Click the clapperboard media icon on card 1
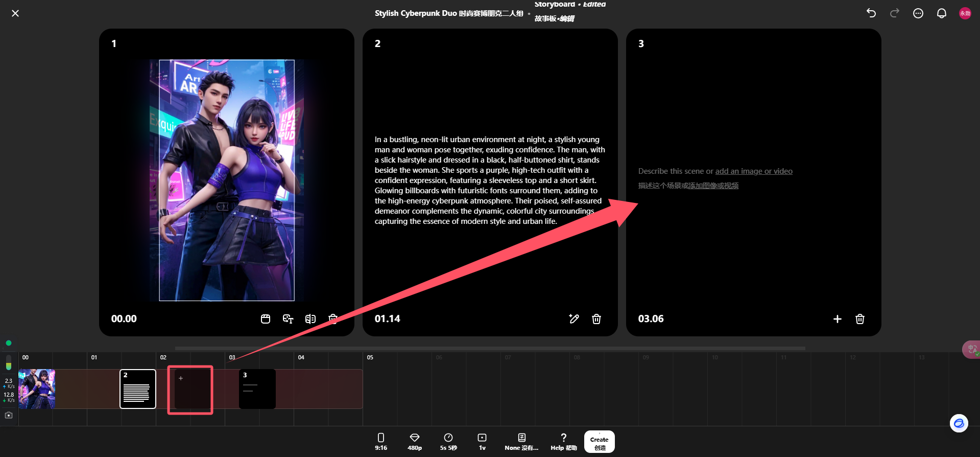980x457 pixels. 266,319
